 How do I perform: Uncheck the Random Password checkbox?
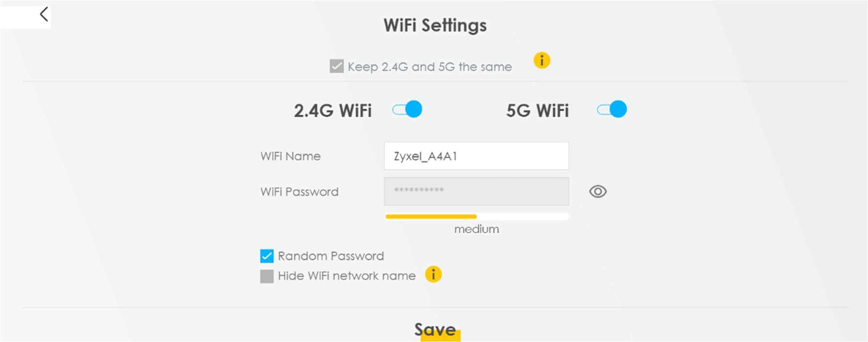click(267, 256)
